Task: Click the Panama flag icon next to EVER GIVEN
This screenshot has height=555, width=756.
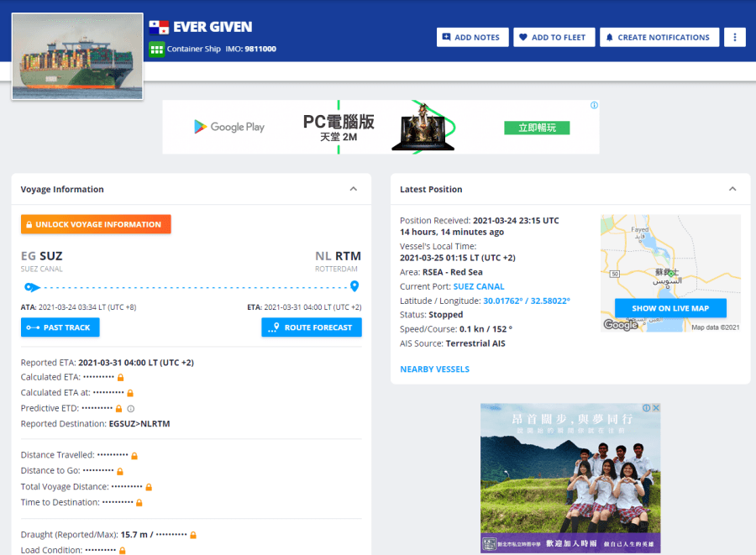Action: click(x=159, y=28)
